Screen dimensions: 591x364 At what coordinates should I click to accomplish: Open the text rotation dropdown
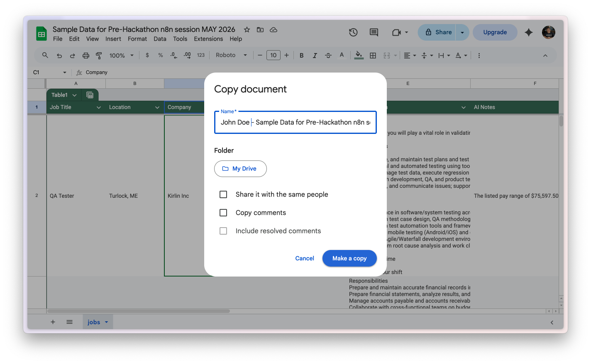pos(461,56)
